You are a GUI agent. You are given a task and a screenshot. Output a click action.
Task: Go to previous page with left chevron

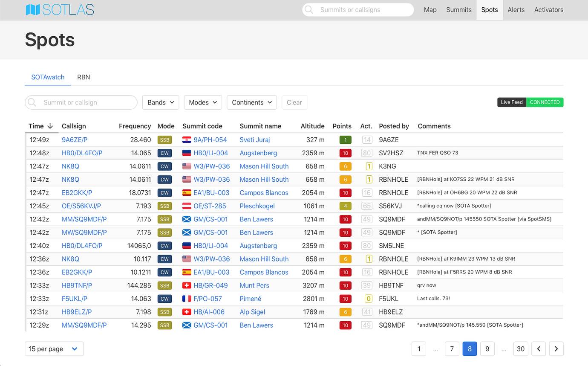(x=539, y=349)
